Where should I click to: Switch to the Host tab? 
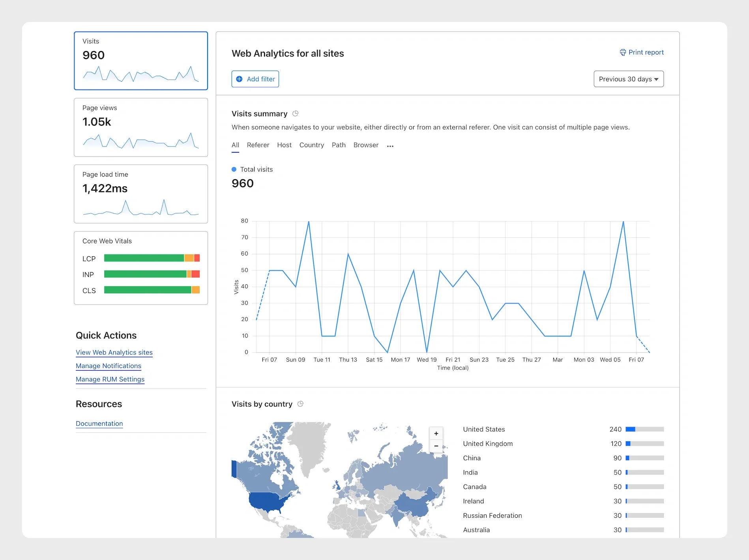pyautogui.click(x=284, y=145)
